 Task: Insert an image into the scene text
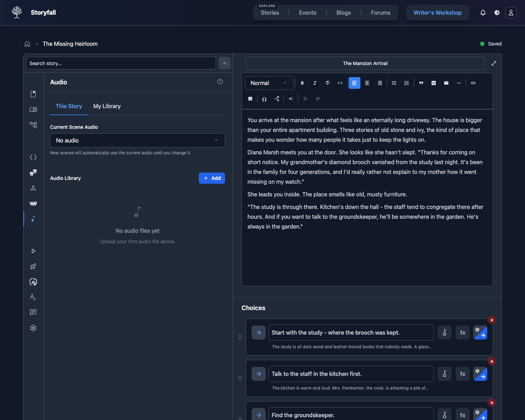coord(250,99)
